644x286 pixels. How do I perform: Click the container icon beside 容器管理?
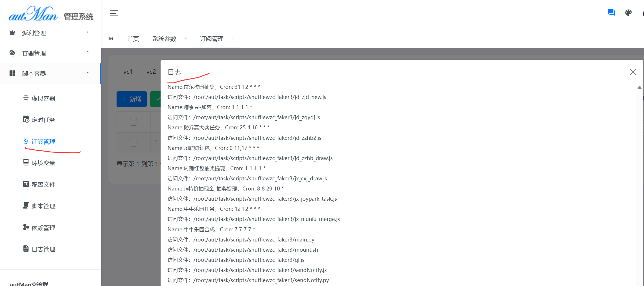12,53
